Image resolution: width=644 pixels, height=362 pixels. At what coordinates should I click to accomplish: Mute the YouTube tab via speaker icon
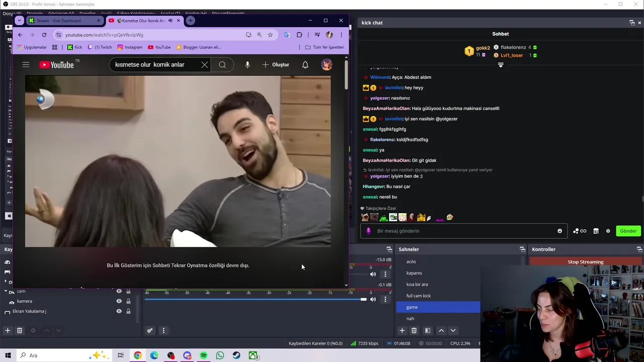click(170, 21)
